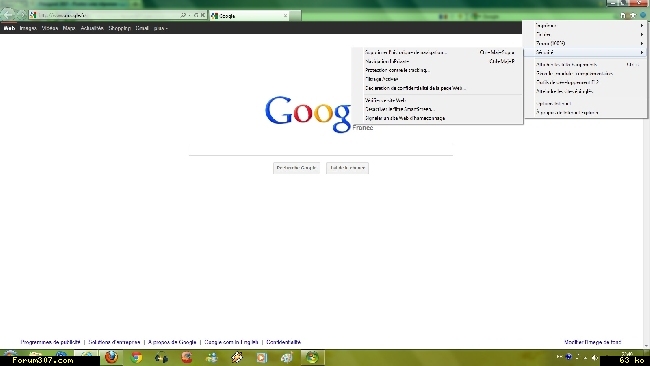Open Images in the Google bar

tap(28, 28)
